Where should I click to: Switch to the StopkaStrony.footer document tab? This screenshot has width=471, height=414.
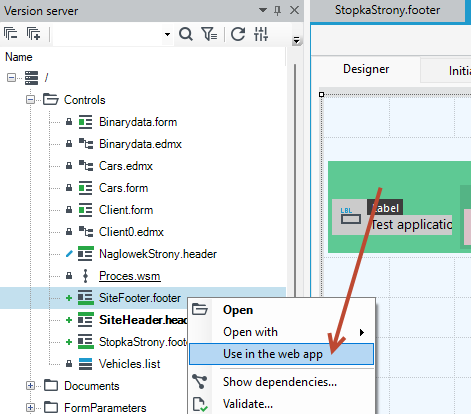(x=387, y=10)
